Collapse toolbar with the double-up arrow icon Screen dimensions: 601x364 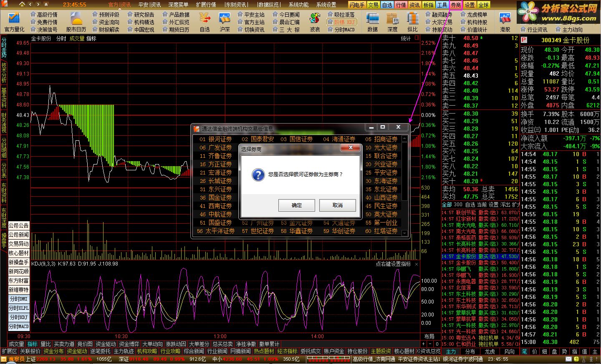45,5
